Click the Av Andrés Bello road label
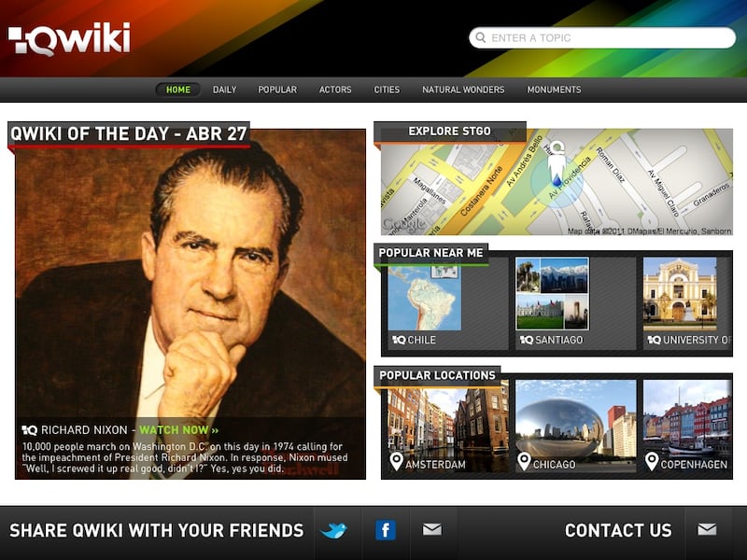 (x=525, y=161)
